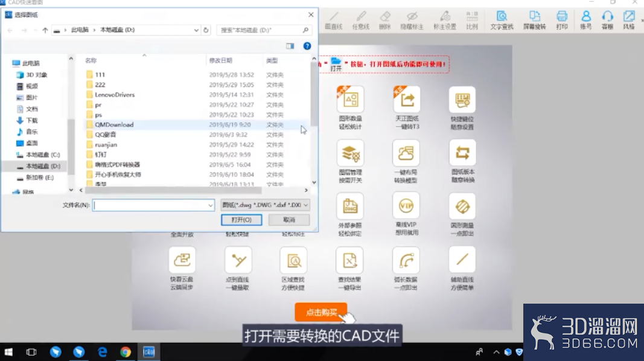The width and height of the screenshot is (644, 361).
Task: Select 本地磁盘 (C:) in the navigation pane
Action: [x=38, y=155]
